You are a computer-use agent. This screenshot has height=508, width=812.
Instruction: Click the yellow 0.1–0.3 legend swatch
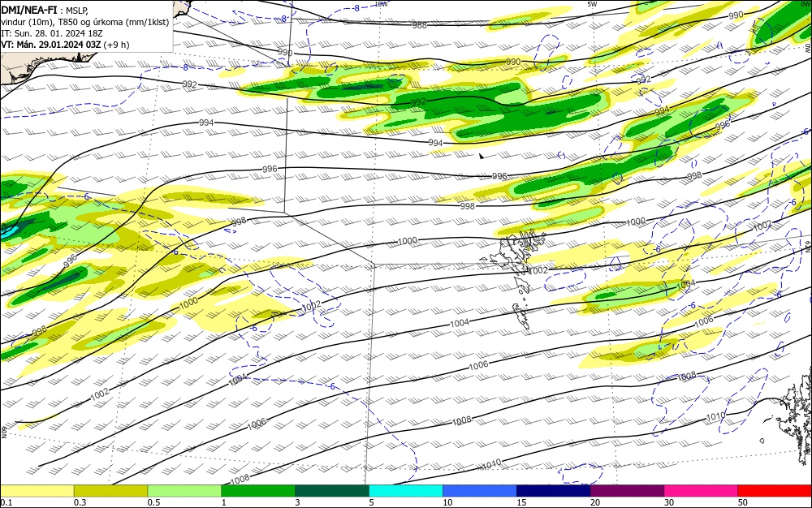[37, 491]
